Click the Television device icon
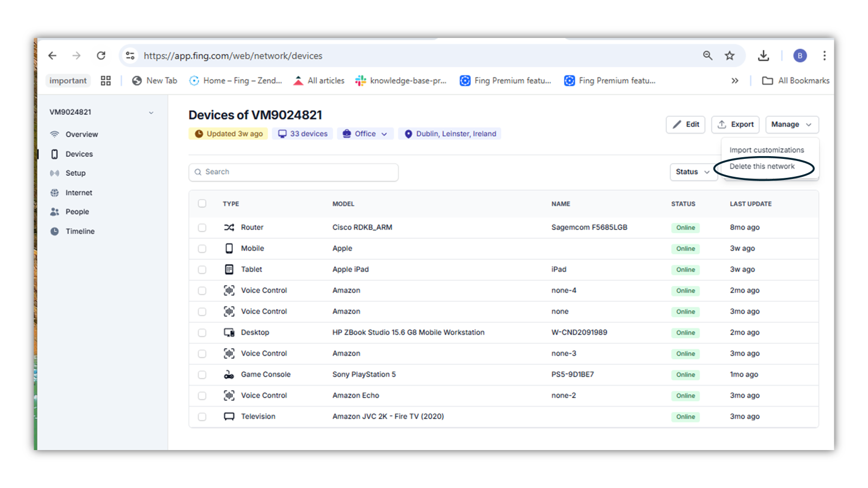 tap(229, 416)
